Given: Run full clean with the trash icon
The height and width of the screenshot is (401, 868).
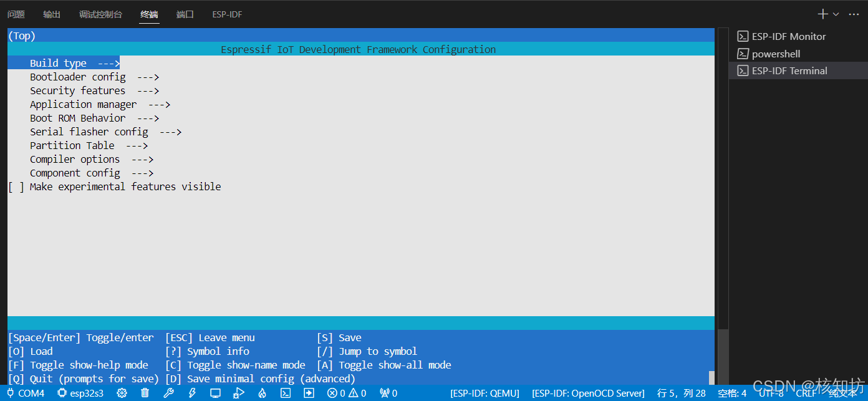Looking at the screenshot, I should [145, 393].
